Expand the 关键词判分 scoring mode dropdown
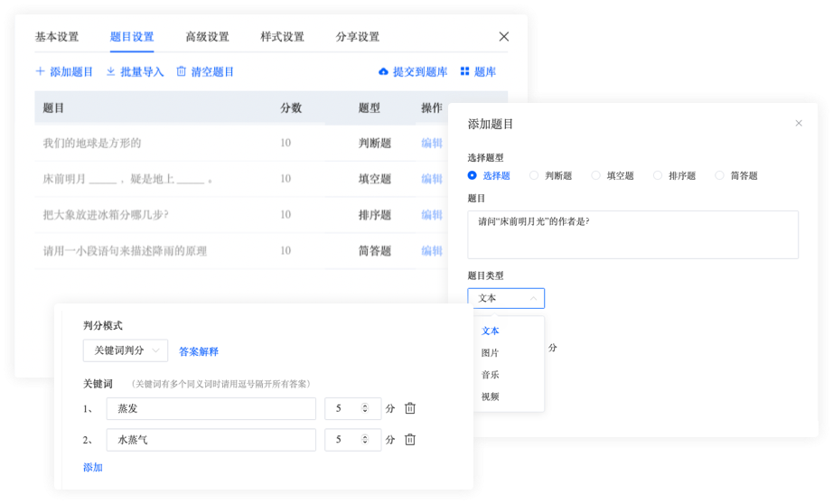The width and height of the screenshot is (833, 504). pos(126,350)
